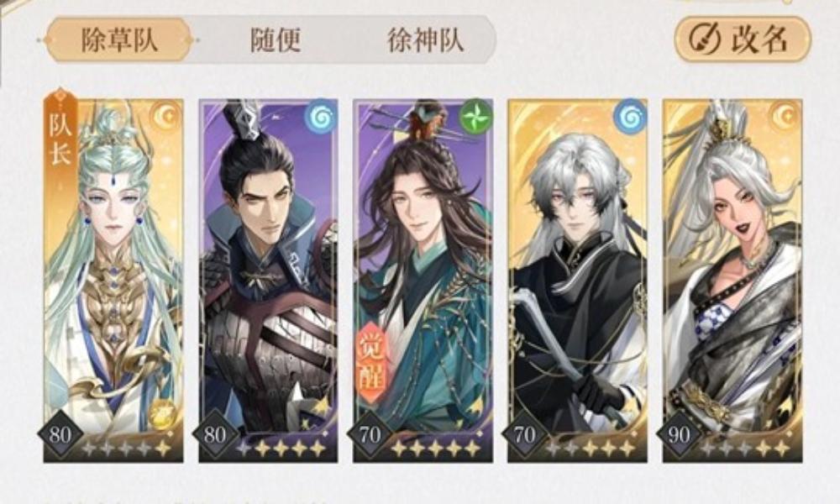
Task: Open the 徐神队 team tab
Action: [426, 40]
